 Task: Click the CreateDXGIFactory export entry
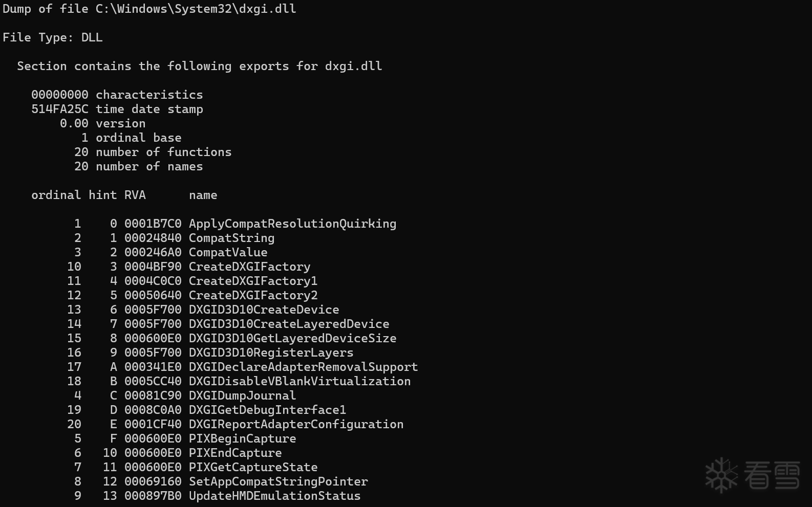click(x=249, y=267)
